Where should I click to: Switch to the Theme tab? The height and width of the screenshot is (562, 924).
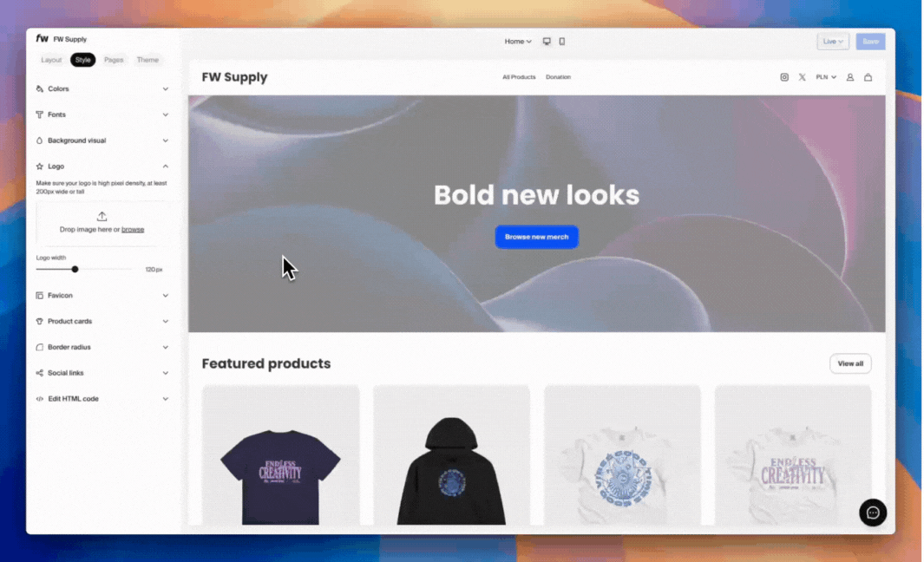pyautogui.click(x=147, y=60)
